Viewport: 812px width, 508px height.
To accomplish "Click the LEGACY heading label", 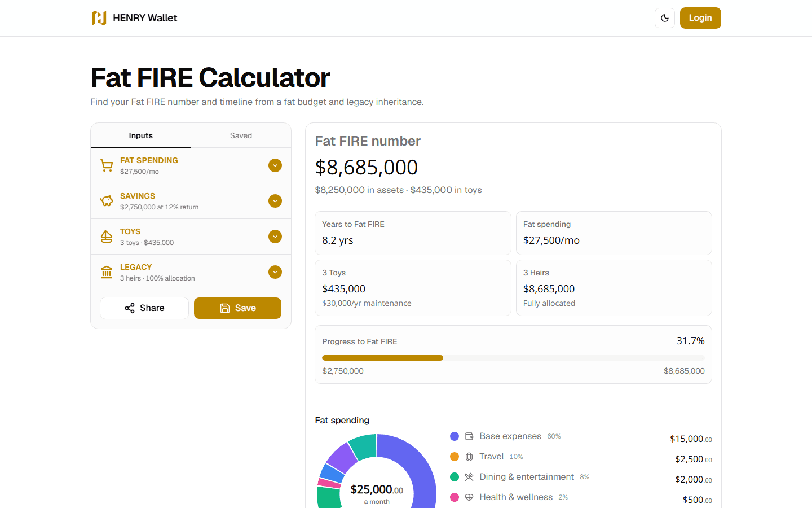I will pyautogui.click(x=136, y=267).
